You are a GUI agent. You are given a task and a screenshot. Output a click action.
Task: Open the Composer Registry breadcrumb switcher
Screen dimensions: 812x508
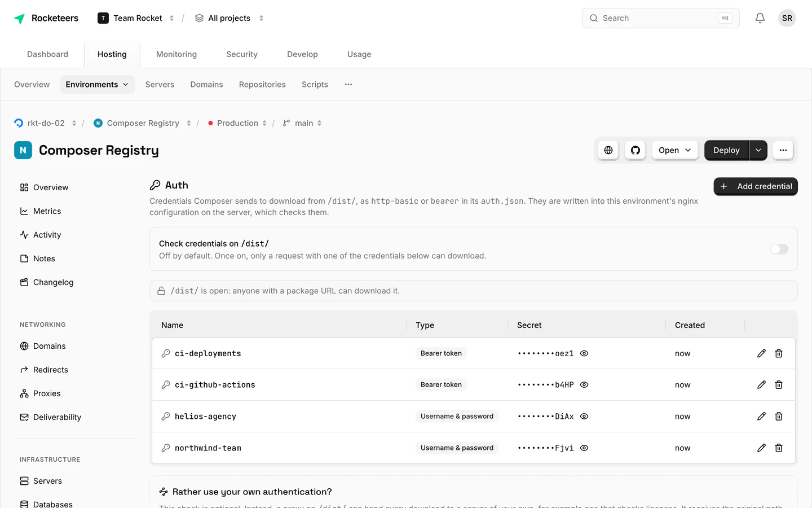(x=143, y=123)
